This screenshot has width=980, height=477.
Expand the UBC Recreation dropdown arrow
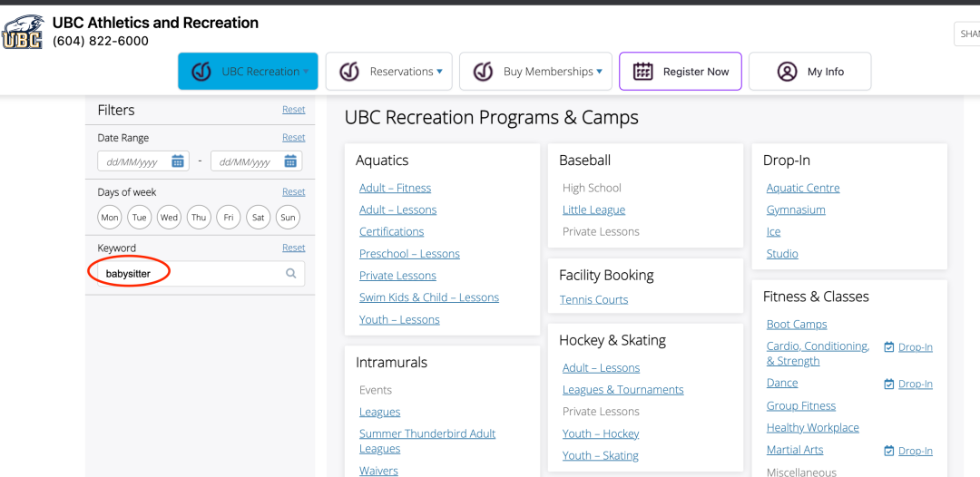[x=307, y=72]
